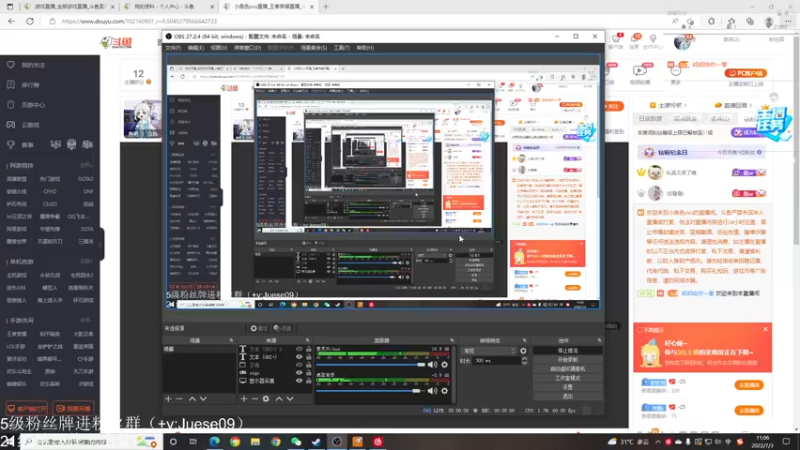The image size is (800, 450).
Task: Open rankings icon in Douyu sidebar
Action: point(11,85)
